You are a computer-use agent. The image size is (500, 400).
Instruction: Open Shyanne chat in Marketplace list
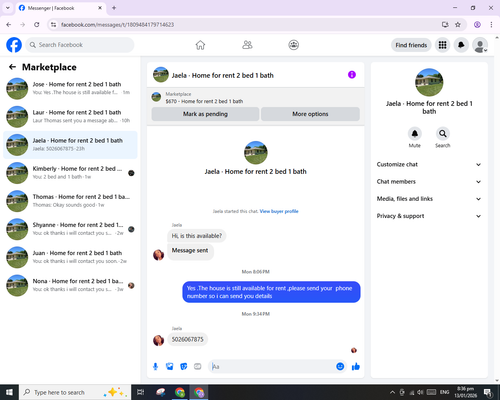pyautogui.click(x=70, y=229)
